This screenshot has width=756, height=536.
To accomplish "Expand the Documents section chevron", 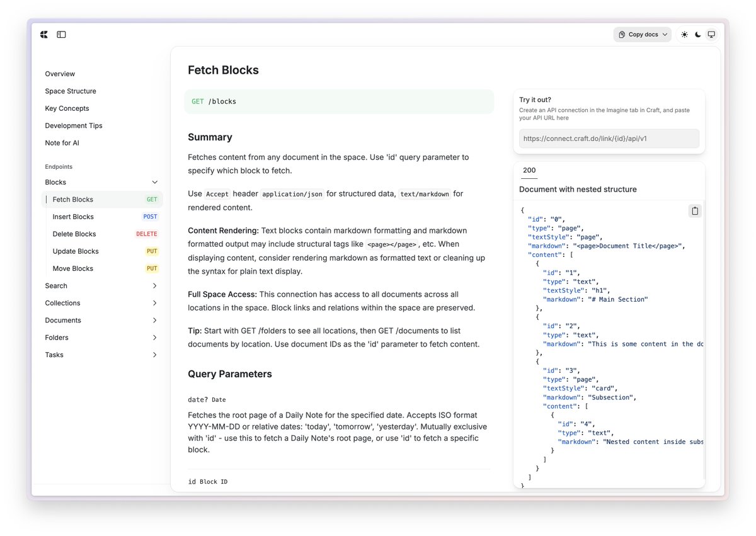I will click(155, 321).
